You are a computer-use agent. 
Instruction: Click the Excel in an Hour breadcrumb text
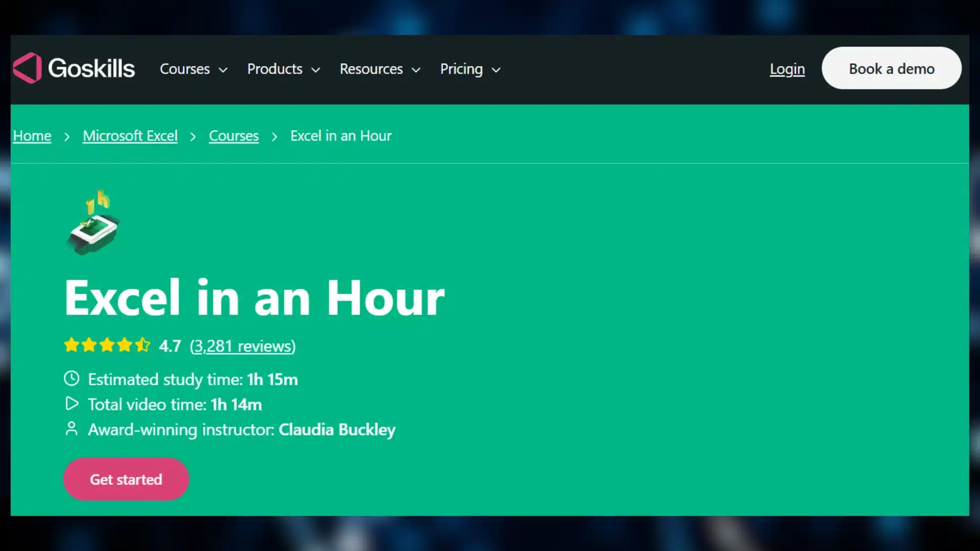tap(341, 136)
